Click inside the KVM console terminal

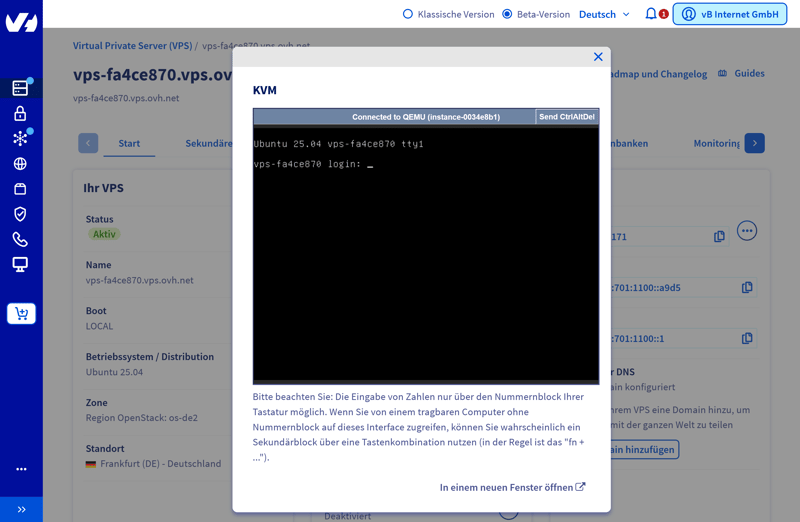click(x=426, y=260)
